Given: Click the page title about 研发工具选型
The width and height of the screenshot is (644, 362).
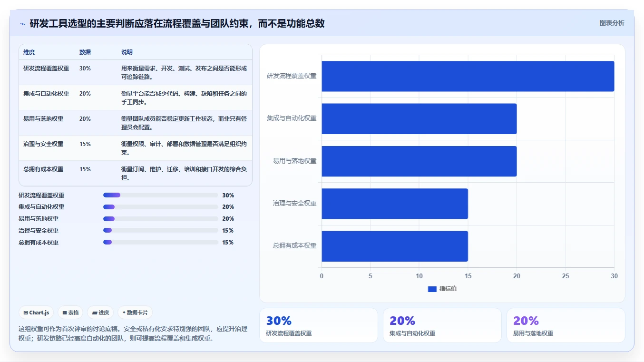Looking at the screenshot, I should coord(177,23).
